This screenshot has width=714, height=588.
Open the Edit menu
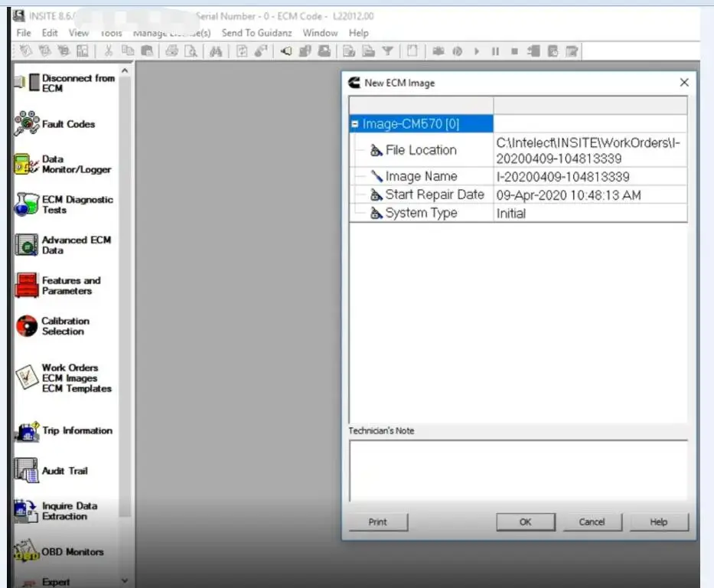tap(50, 33)
